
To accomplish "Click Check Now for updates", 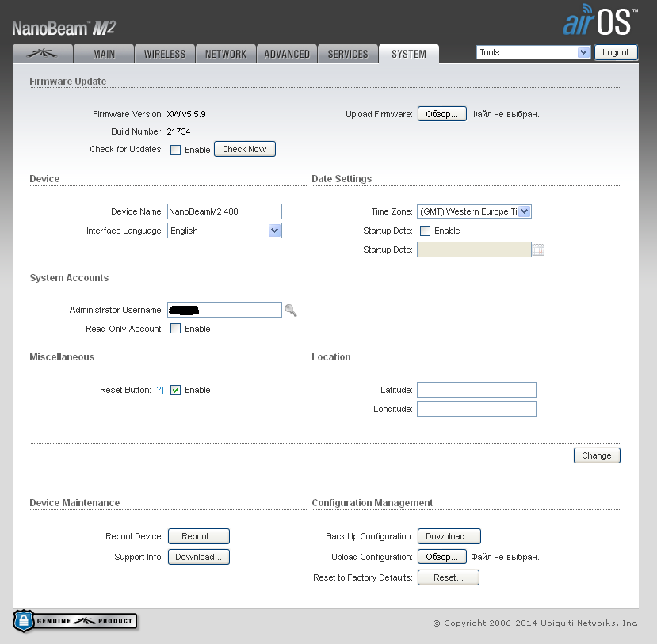I will [245, 149].
